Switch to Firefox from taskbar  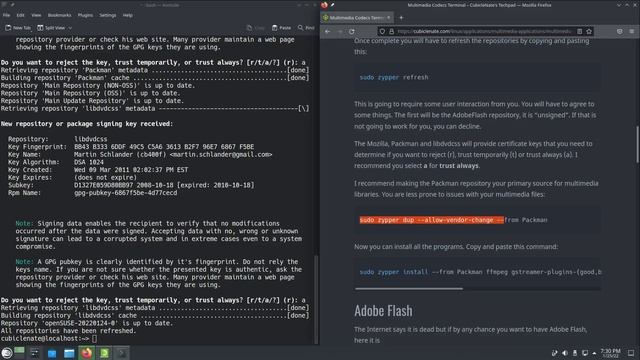coord(87,353)
